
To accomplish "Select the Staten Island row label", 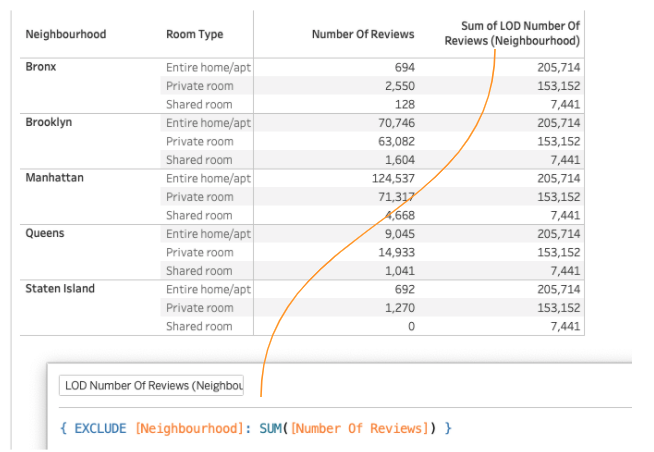I will 60,289.
